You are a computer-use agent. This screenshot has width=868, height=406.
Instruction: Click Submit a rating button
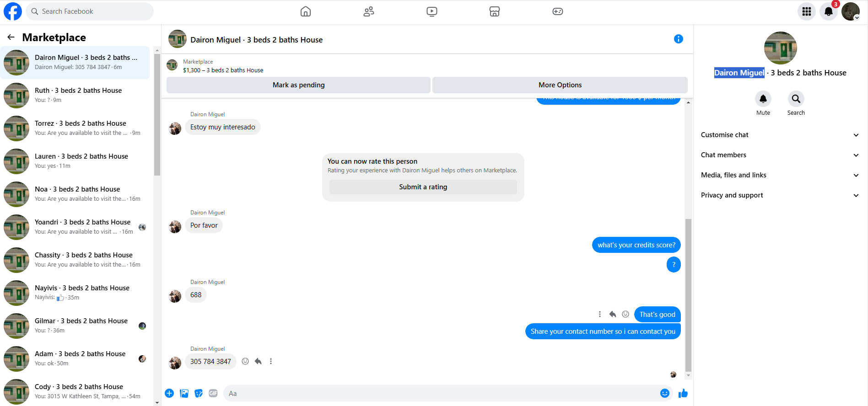[423, 187]
